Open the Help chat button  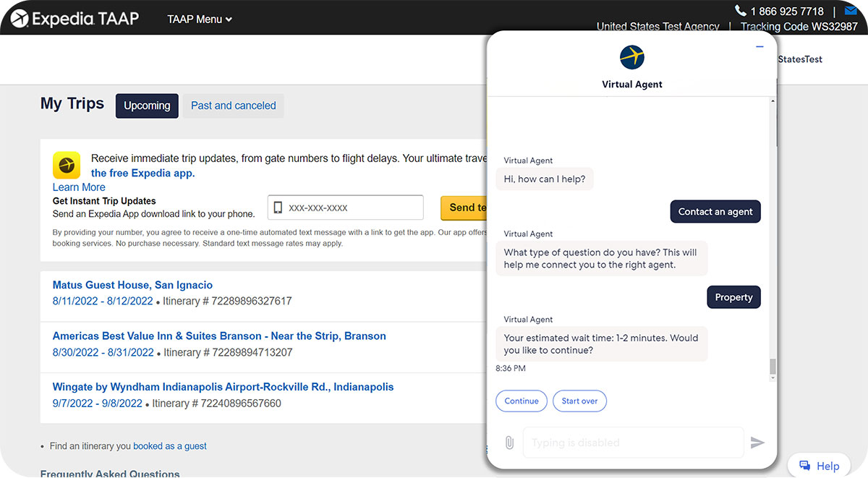[x=819, y=466]
